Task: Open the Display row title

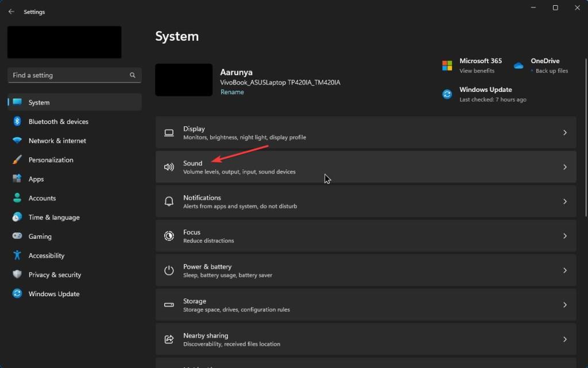Action: pyautogui.click(x=194, y=129)
